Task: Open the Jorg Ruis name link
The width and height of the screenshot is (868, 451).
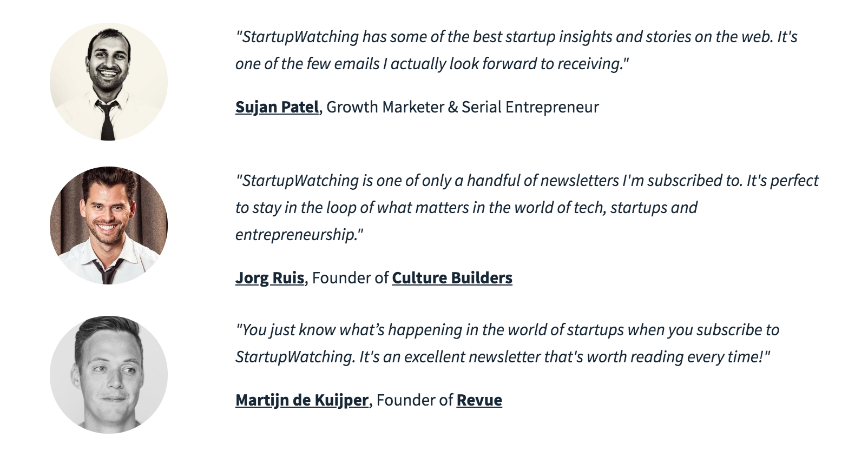Action: click(x=269, y=278)
